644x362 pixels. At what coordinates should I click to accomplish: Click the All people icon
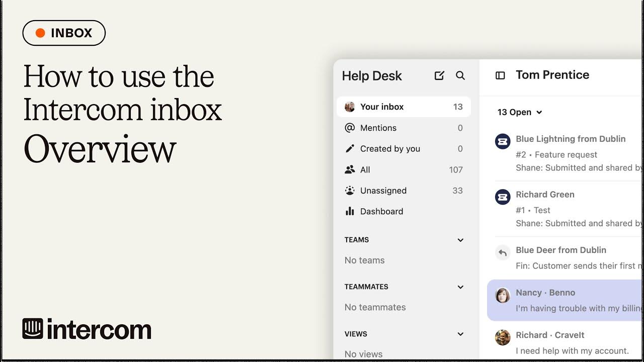(350, 169)
